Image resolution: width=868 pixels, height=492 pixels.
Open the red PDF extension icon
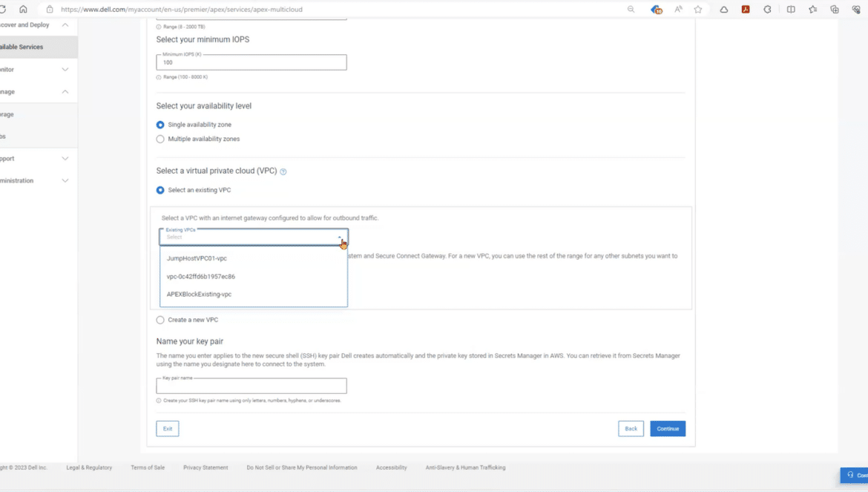click(746, 10)
